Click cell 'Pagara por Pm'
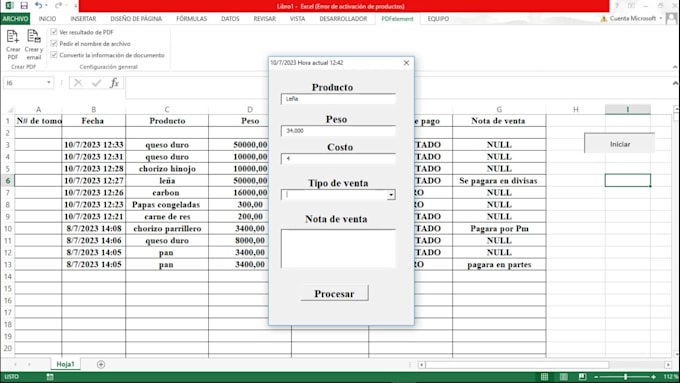This screenshot has height=383, width=680. coord(499,229)
